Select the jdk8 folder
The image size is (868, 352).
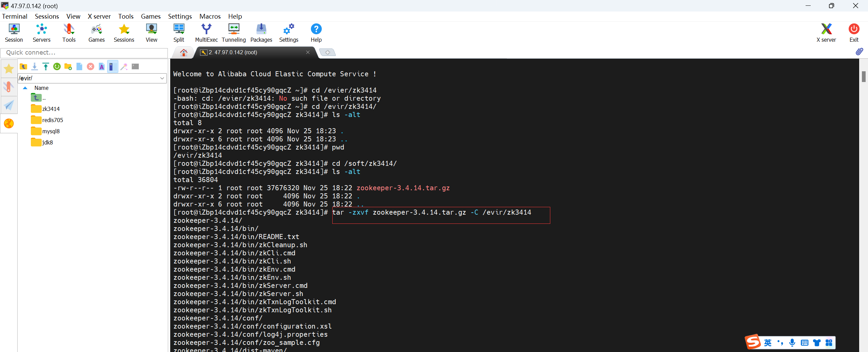click(x=42, y=142)
